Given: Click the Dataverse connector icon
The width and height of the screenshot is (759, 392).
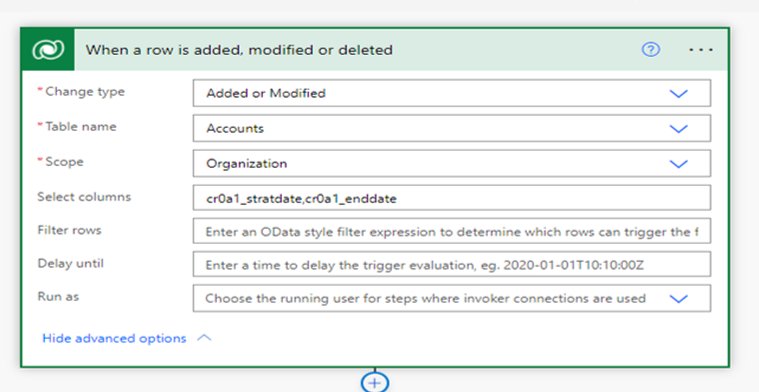Looking at the screenshot, I should (48, 50).
